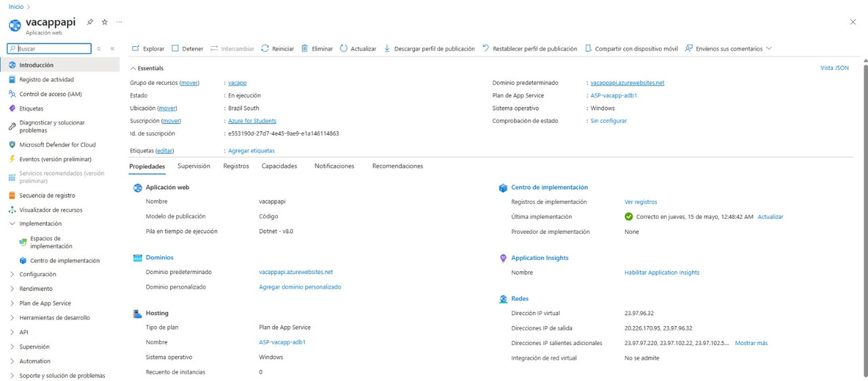Image resolution: width=868 pixels, height=381 pixels.
Task: Open Azure for Students subscription link
Action: coord(252,121)
